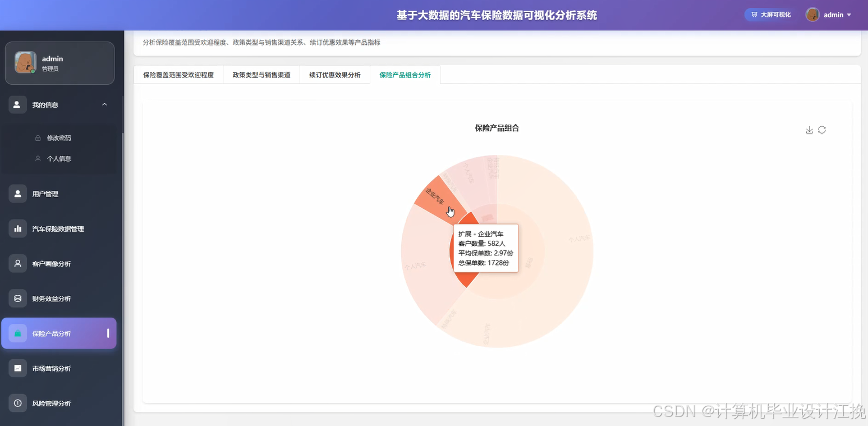The image size is (868, 426).
Task: Go to 汽车保险数据管理 in the sidebar
Action: click(x=59, y=228)
